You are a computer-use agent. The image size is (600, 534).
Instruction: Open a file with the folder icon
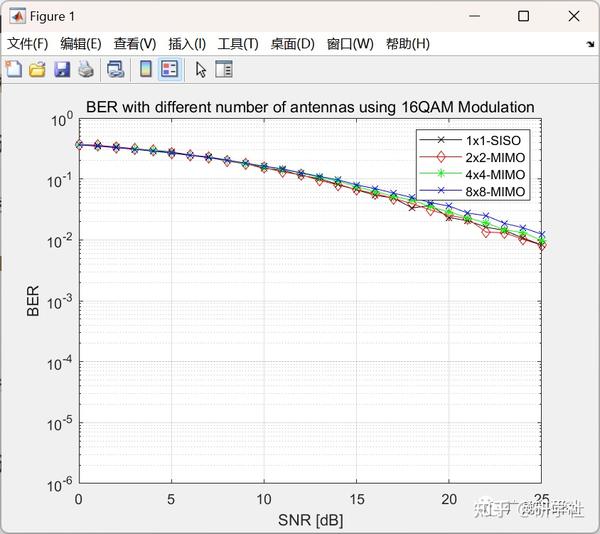(38, 70)
